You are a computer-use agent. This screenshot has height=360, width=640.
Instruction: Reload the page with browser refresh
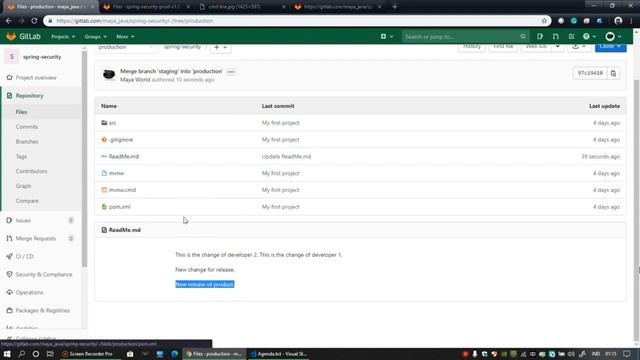(34, 21)
